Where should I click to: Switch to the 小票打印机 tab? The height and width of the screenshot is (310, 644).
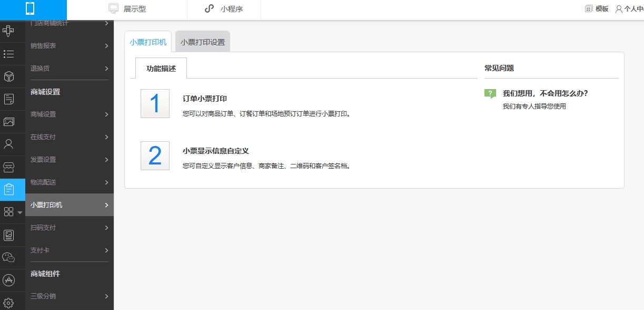148,42
